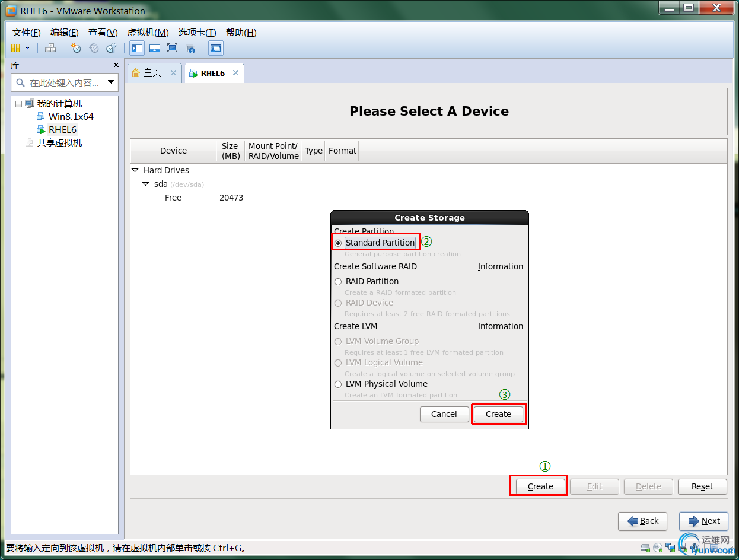
Task: Click the take snapshot toolbar icon
Action: (x=76, y=48)
